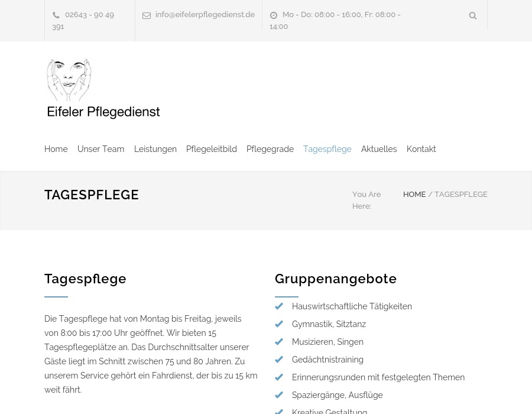
Task: Click the checkmark icon beside Musizieren, Singen
Action: point(279,341)
